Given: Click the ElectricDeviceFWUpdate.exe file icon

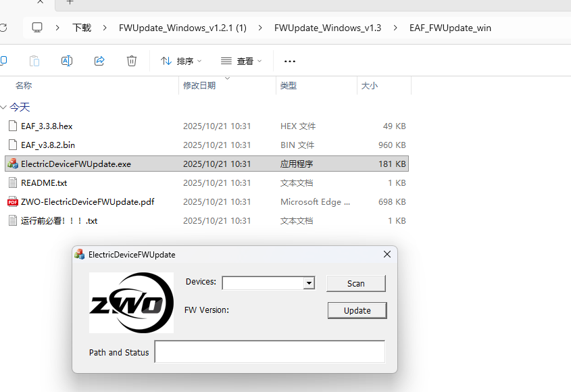Looking at the screenshot, I should 12,164.
